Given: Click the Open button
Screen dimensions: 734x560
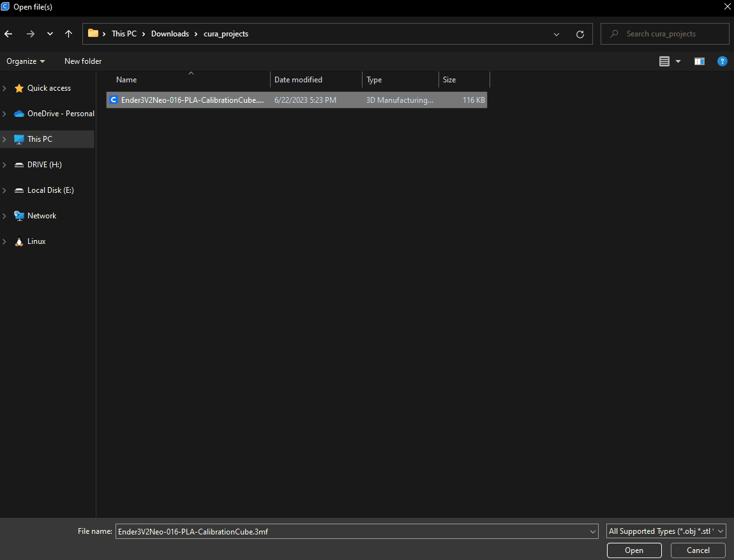Looking at the screenshot, I should 634,550.
